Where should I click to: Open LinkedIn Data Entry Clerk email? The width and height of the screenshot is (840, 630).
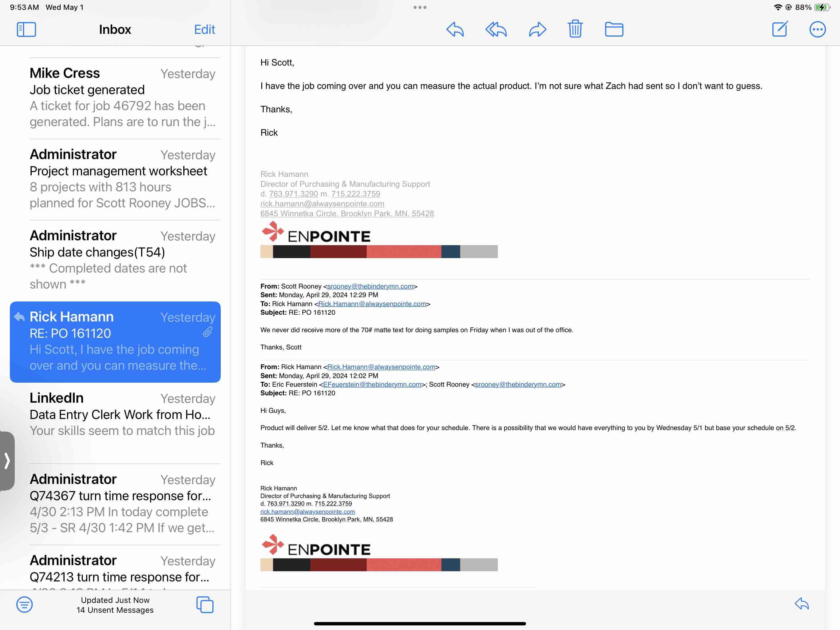(122, 414)
